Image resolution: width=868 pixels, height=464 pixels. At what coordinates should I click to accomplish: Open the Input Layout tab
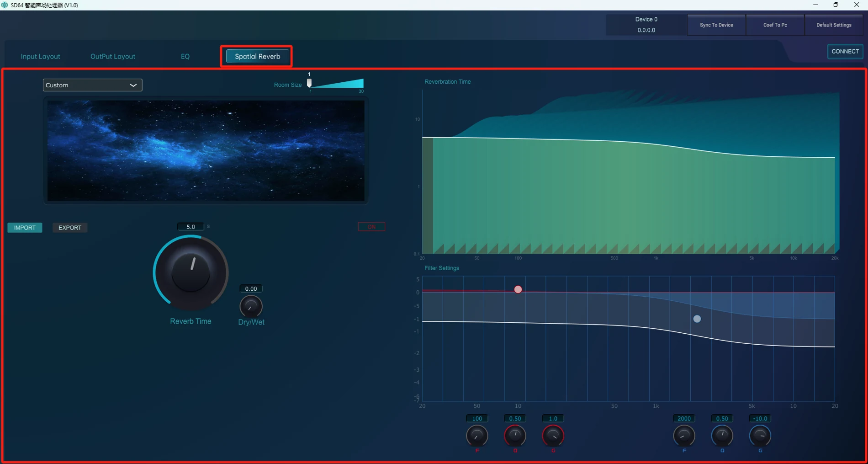(x=40, y=56)
